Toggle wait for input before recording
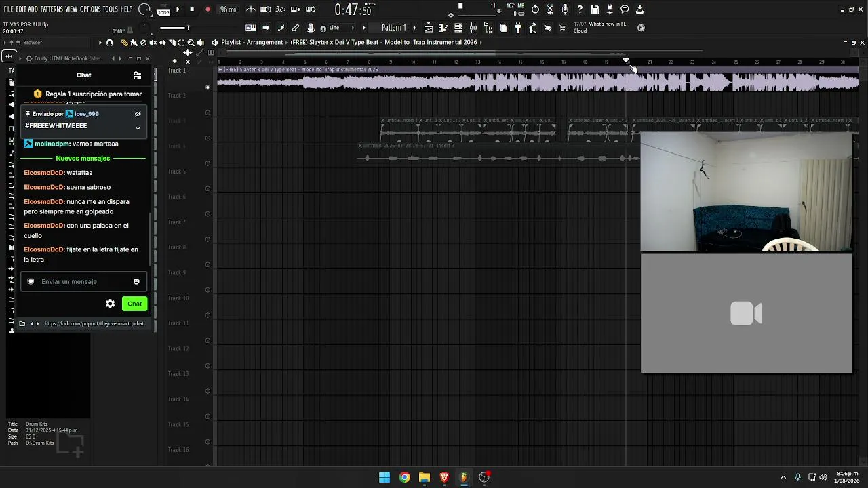The image size is (868, 488). pyautogui.click(x=266, y=9)
